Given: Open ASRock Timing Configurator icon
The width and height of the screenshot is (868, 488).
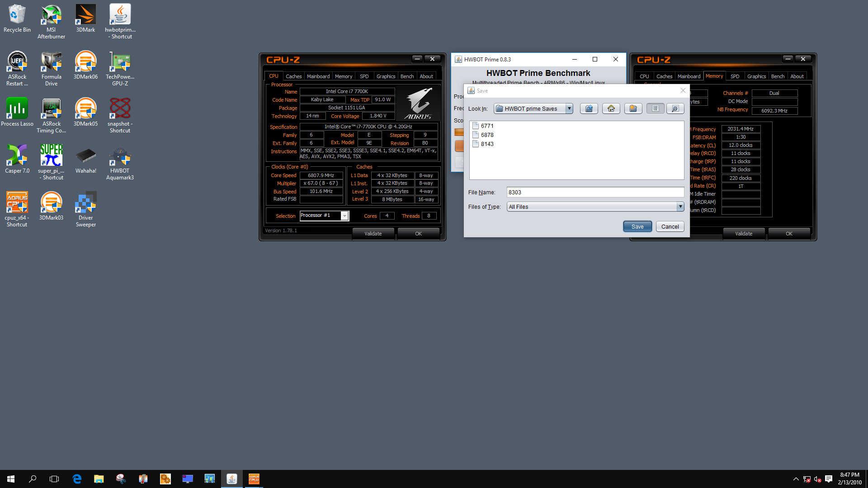Looking at the screenshot, I should 51,116.
